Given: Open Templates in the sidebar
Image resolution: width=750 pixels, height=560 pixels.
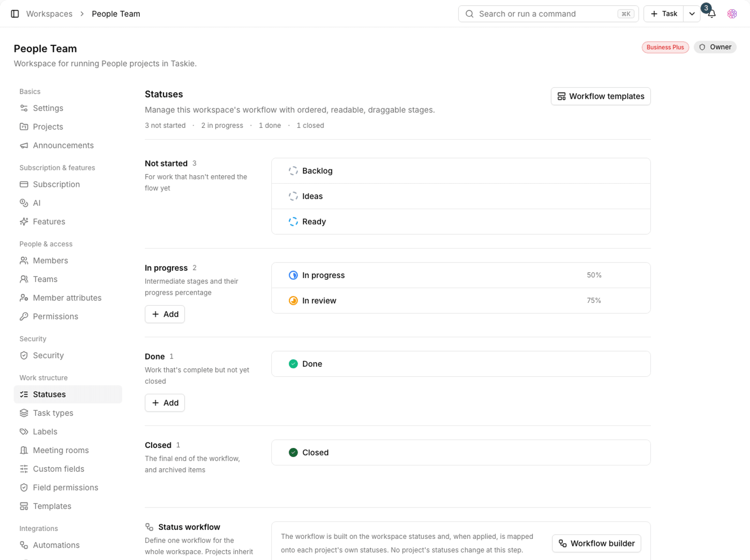Looking at the screenshot, I should pyautogui.click(x=68, y=506).
